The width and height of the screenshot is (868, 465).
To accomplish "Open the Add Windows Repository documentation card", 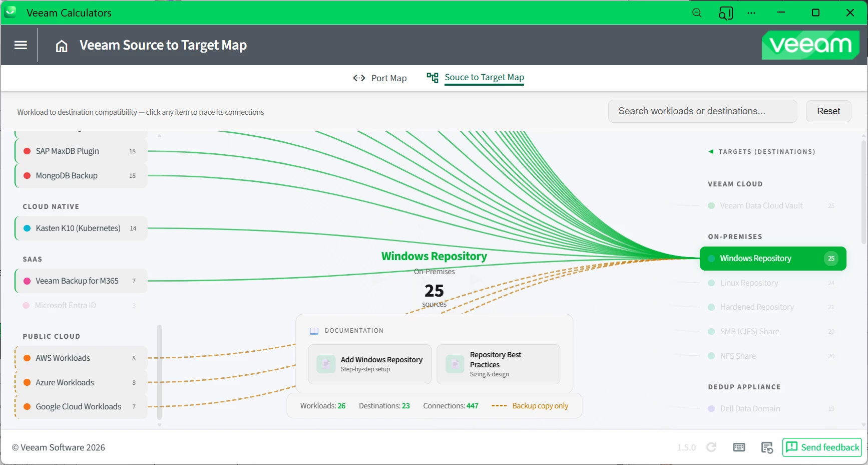I will (370, 364).
